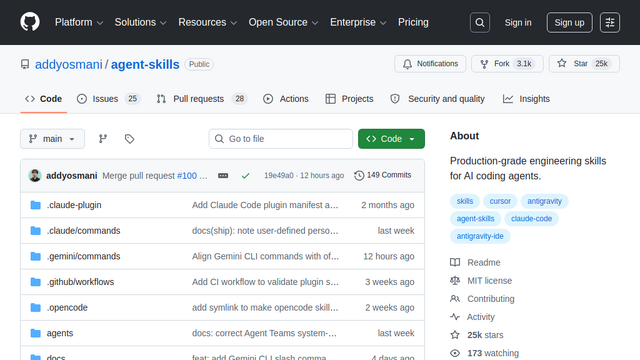Click the Go to file search field
This screenshot has width=640, height=360.
pos(281,139)
